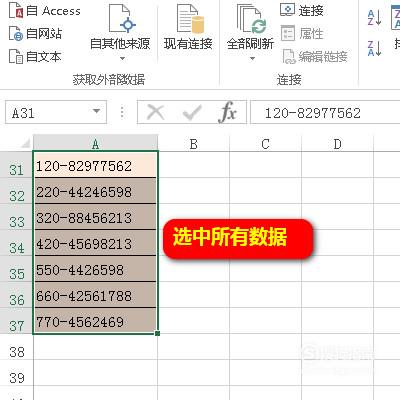Image resolution: width=400 pixels, height=400 pixels.
Task: Open 属性 properties button
Action: [302, 33]
